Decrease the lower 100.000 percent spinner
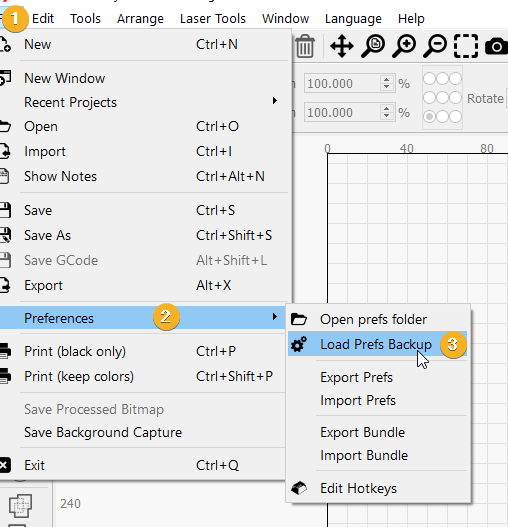508x527 pixels. click(387, 116)
